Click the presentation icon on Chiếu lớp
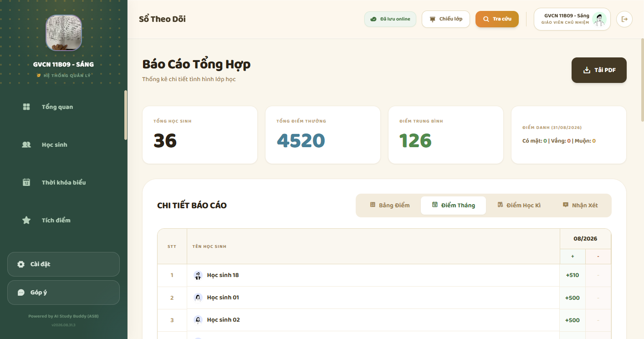 click(433, 19)
